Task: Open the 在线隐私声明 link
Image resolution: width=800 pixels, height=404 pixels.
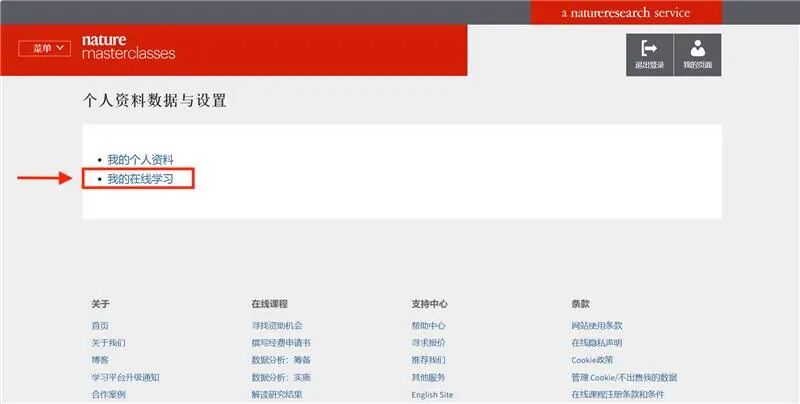Action: (597, 343)
